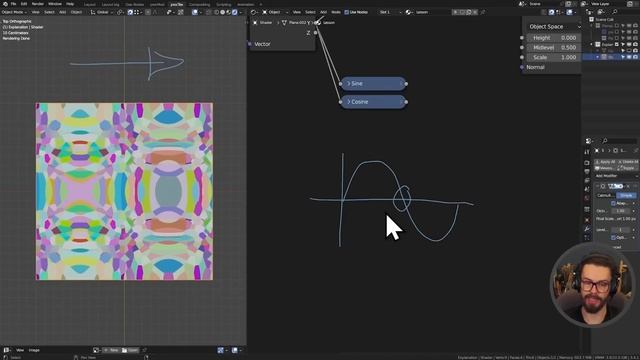Open the shader type Object dropdown

pos(275,12)
